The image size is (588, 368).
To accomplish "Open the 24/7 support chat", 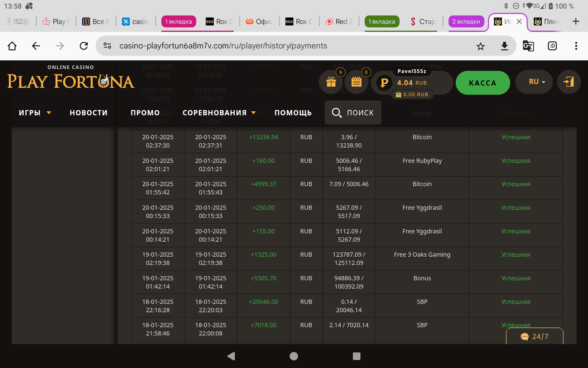I will 534,336.
